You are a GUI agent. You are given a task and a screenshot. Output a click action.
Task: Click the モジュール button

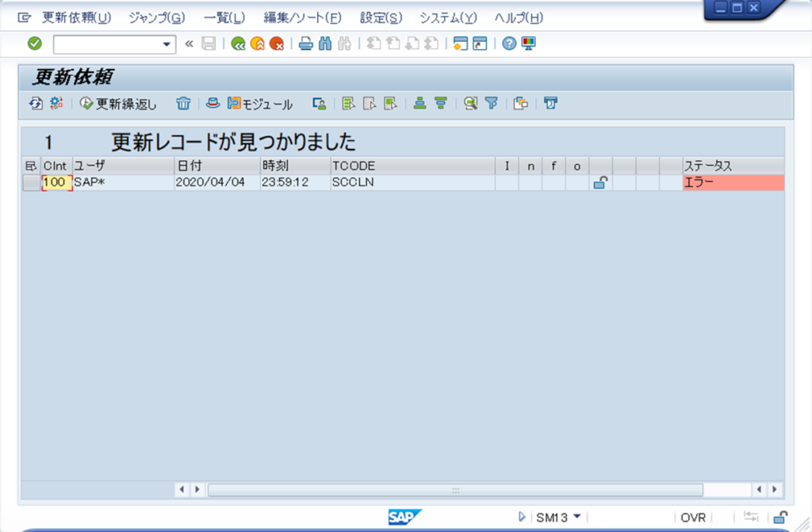pyautogui.click(x=260, y=104)
